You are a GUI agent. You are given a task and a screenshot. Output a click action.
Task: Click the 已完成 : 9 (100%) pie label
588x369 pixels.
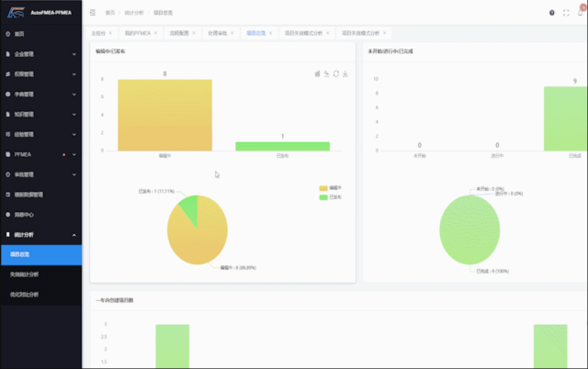(492, 271)
